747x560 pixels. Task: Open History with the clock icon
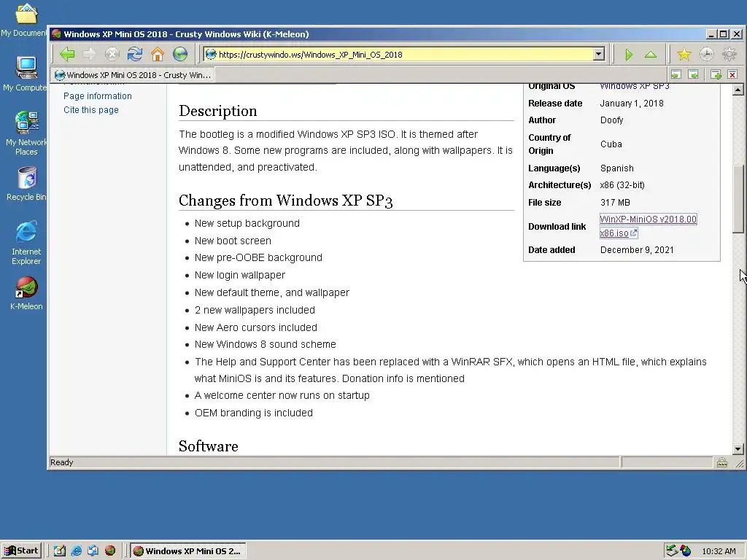pyautogui.click(x=707, y=55)
